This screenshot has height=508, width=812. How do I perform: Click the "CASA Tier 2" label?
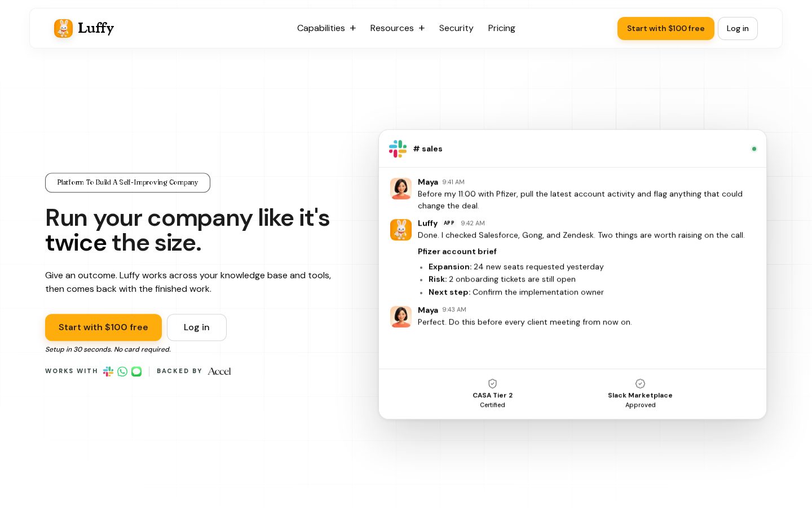(492, 396)
